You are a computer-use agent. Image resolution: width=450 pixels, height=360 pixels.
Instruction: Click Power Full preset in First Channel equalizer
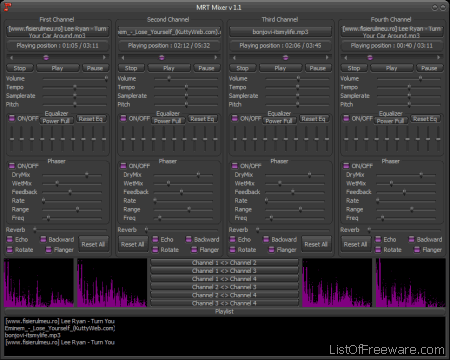(x=56, y=121)
